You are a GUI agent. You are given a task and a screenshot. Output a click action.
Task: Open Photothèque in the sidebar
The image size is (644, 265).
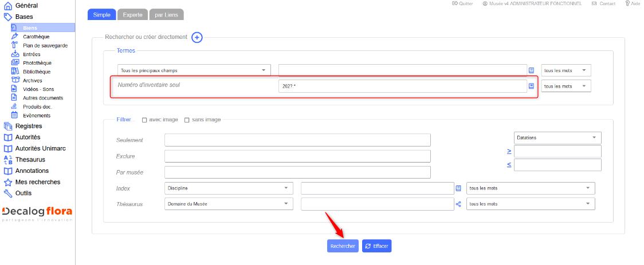37,63
